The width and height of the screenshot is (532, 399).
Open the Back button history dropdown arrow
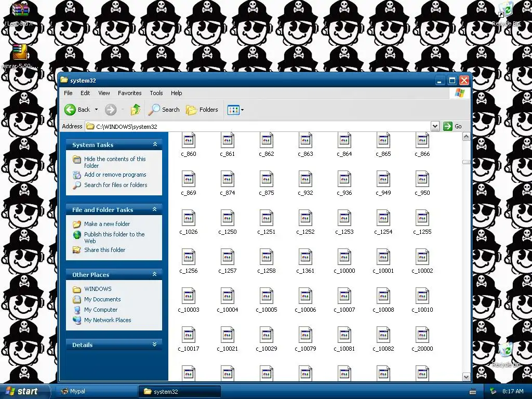coord(96,110)
